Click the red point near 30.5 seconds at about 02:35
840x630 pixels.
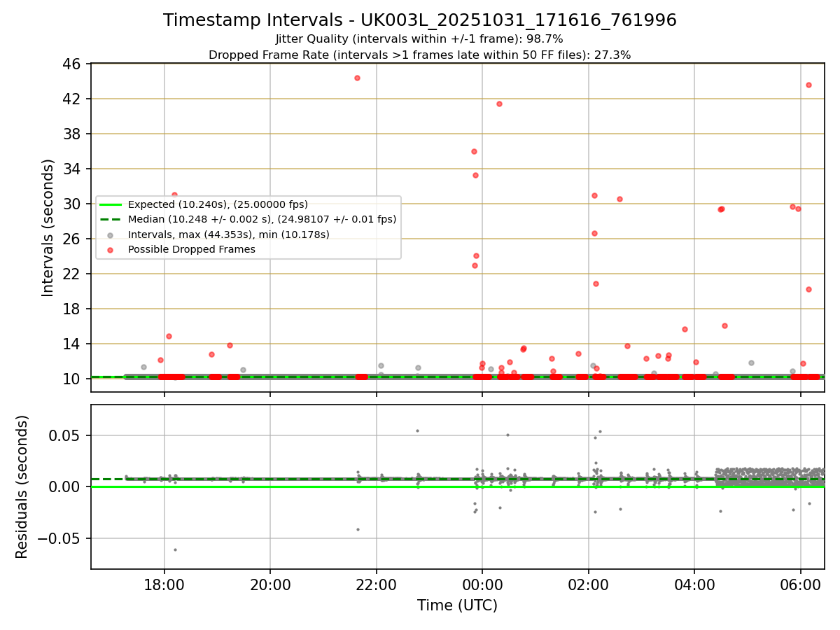coord(619,199)
